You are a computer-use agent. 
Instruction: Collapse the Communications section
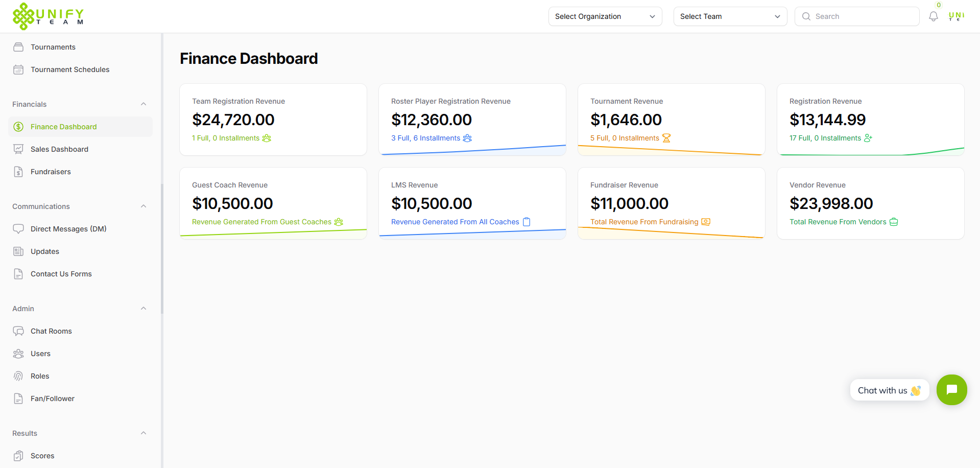144,206
